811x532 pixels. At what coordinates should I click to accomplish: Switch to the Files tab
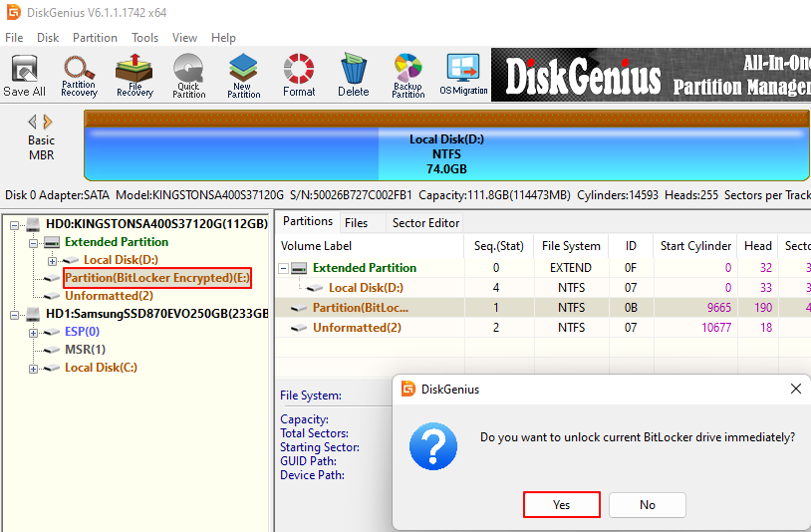356,223
